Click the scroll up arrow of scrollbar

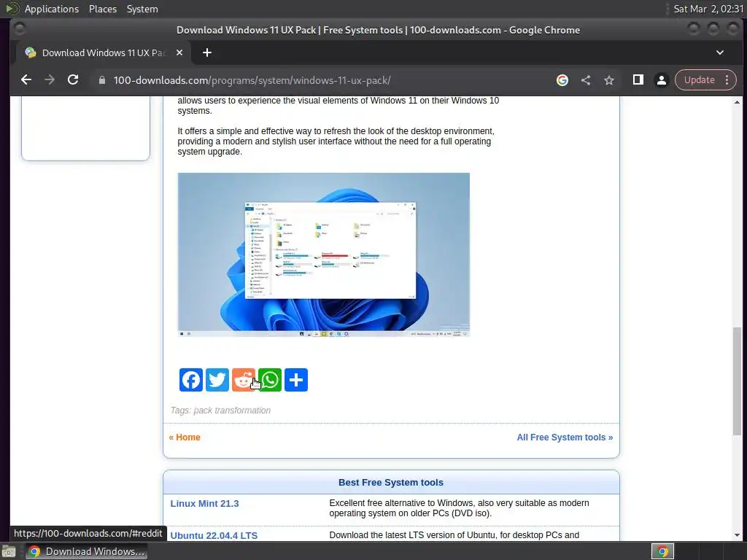point(737,102)
